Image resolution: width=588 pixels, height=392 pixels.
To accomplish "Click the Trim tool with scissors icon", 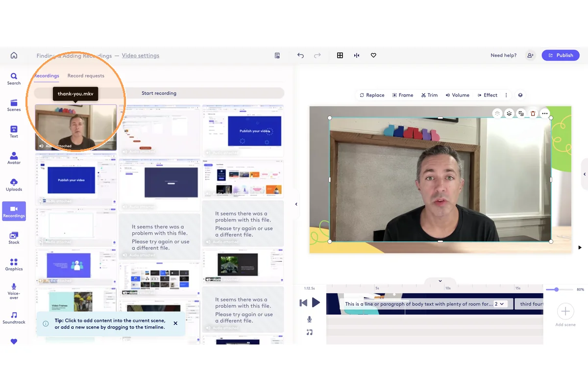I will (429, 95).
